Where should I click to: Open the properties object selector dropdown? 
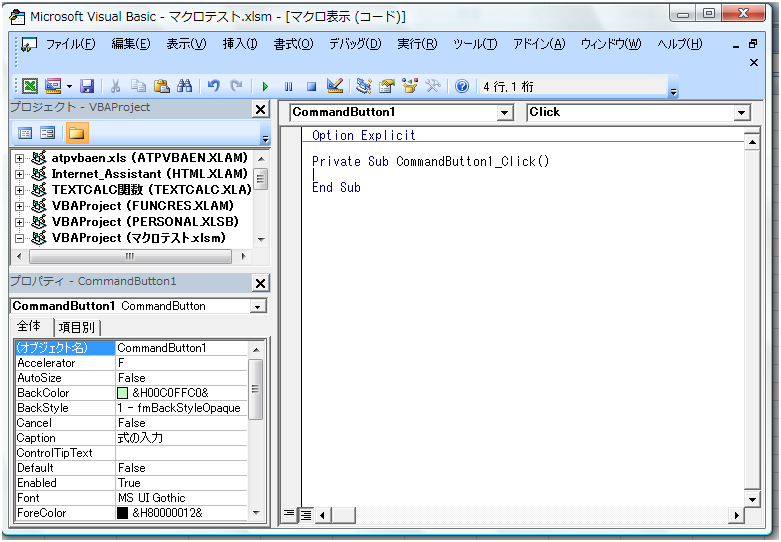click(x=258, y=306)
